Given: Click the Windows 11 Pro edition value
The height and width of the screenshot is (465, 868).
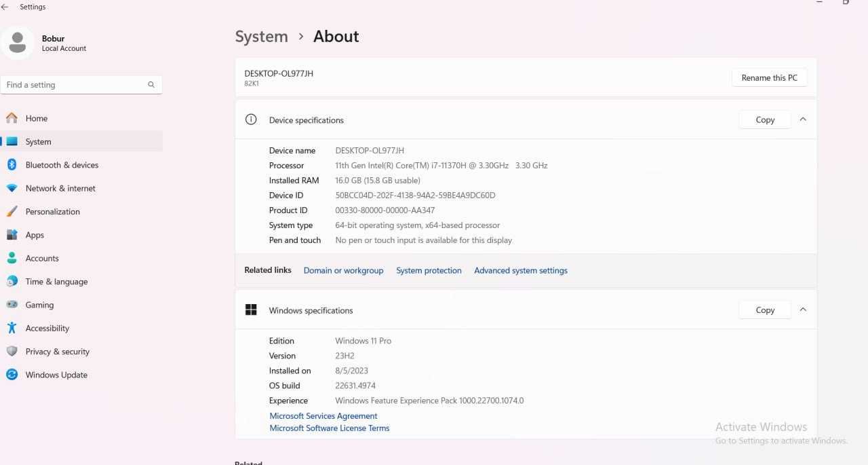Looking at the screenshot, I should pos(363,341).
